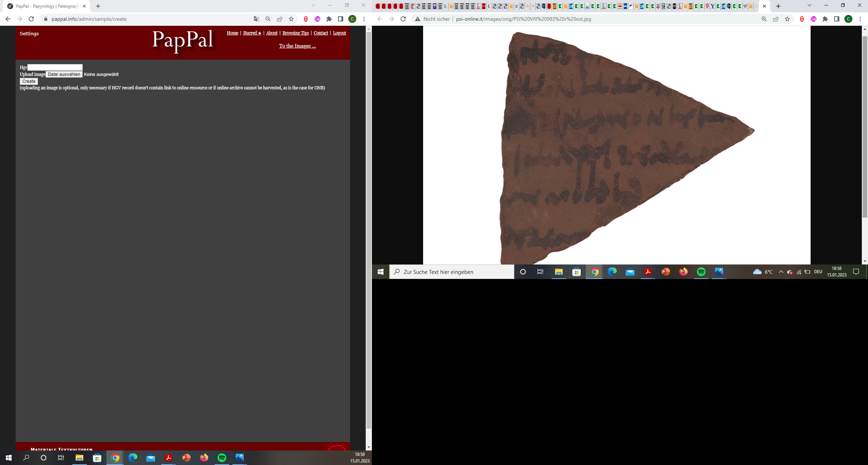
Task: Open Microsoft Store in right taskbar
Action: pos(577,272)
